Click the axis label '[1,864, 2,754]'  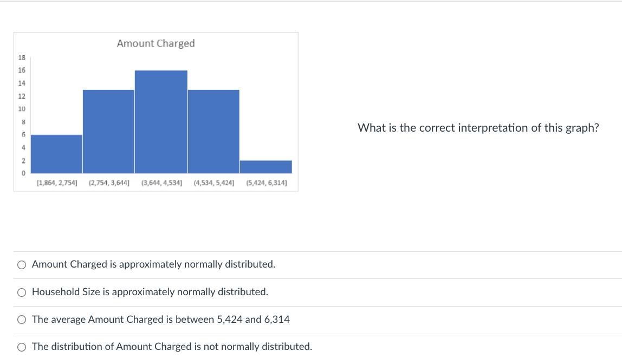point(57,183)
